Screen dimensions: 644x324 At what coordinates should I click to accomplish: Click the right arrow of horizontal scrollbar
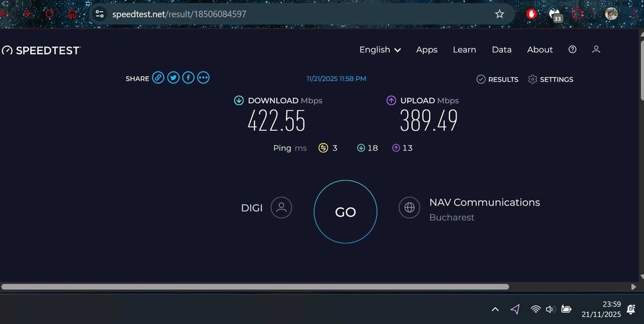633,287
